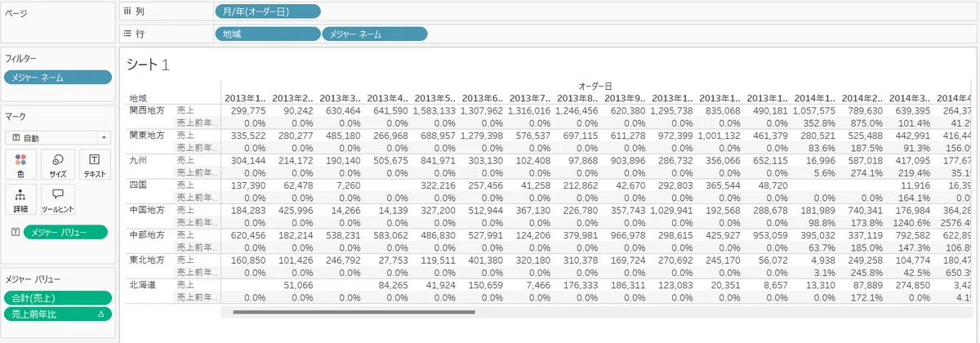Select the cell value 274,850
The image size is (980, 343).
point(912,286)
